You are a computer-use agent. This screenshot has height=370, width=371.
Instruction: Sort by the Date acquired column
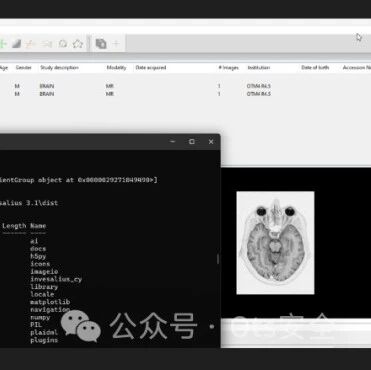(151, 68)
